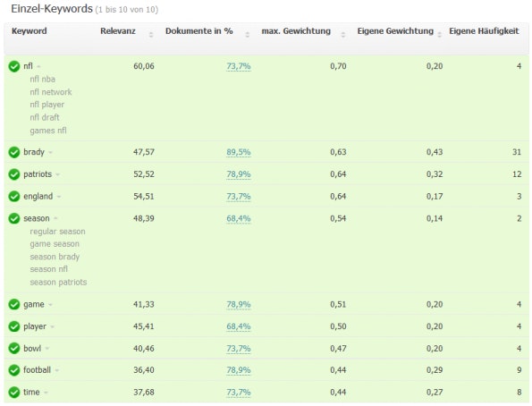532x406 pixels.
Task: Select the 'season brady' sub-keyword
Action: point(55,257)
